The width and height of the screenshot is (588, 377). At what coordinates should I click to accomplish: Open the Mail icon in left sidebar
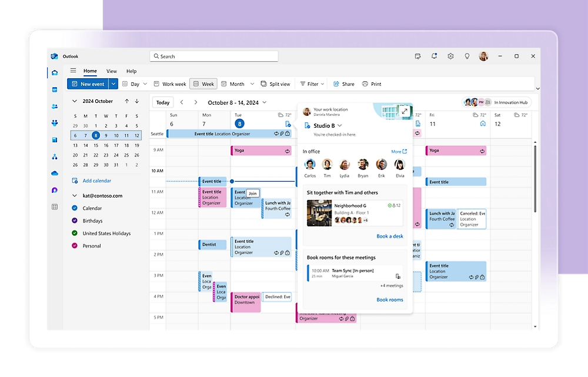(x=55, y=73)
